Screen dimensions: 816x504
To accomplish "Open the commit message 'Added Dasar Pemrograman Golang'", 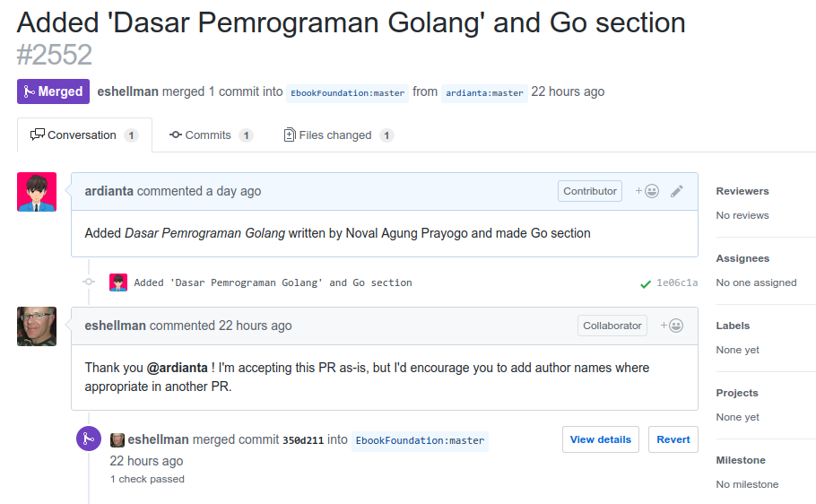I will (x=273, y=282).
